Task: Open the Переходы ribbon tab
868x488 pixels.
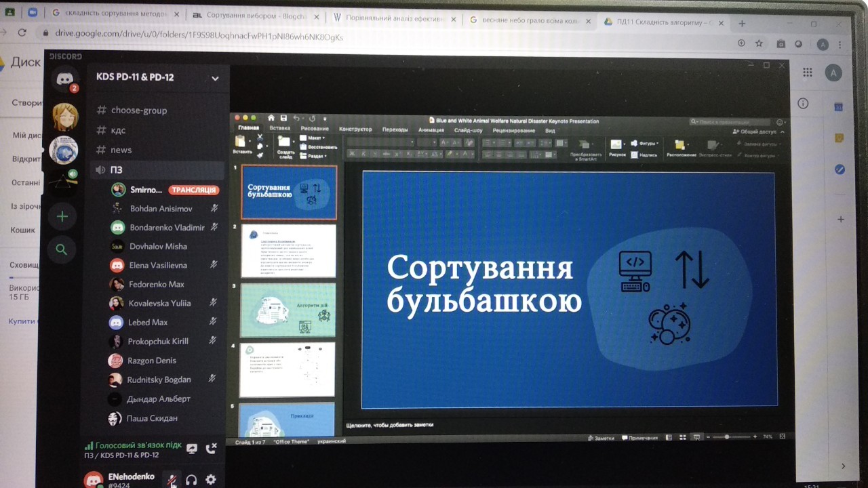Action: tap(395, 129)
